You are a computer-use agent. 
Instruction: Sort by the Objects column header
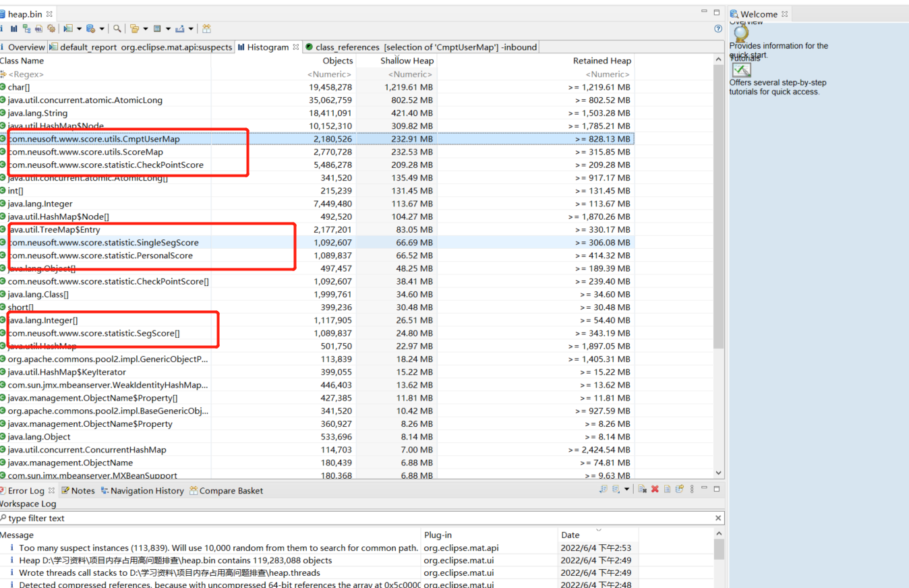pyautogui.click(x=283, y=61)
